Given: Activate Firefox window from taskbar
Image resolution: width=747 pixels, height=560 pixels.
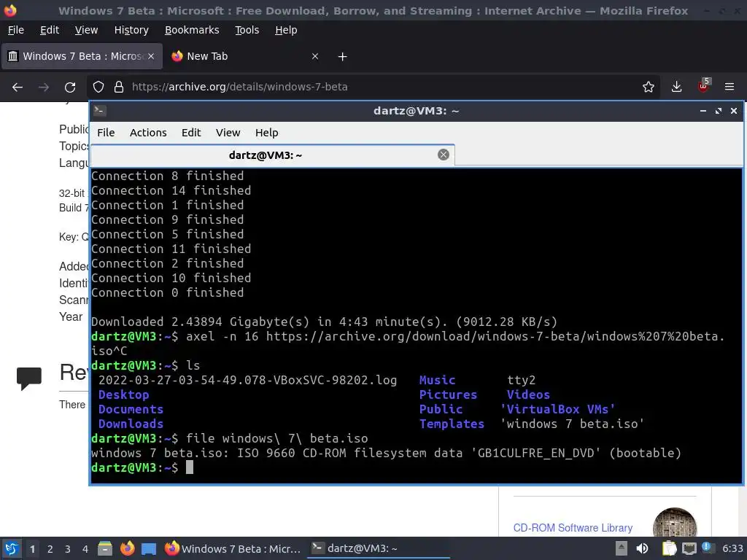Looking at the screenshot, I should click(x=233, y=548).
